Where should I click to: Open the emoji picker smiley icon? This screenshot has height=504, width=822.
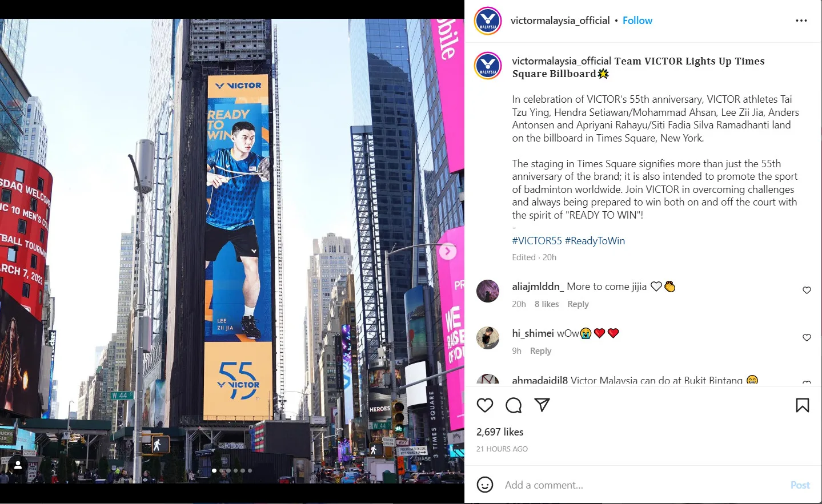point(485,485)
